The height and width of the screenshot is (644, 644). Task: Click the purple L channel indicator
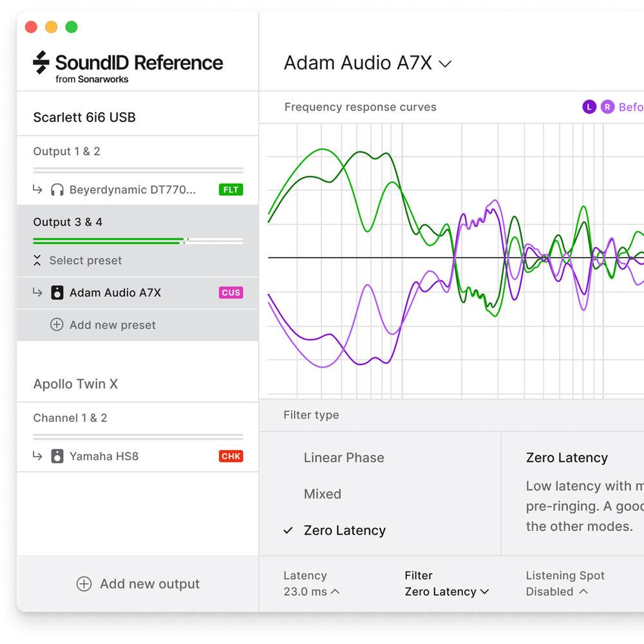tap(589, 108)
